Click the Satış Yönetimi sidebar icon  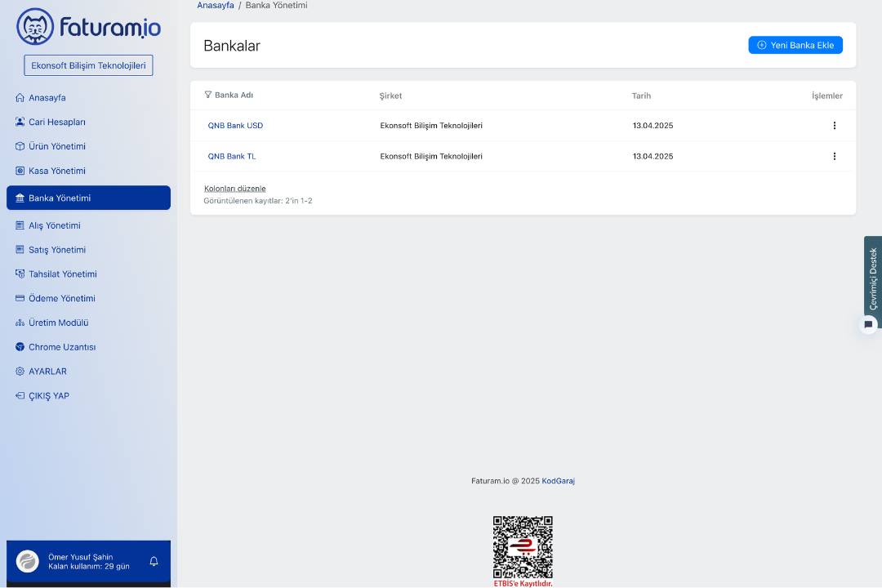point(20,249)
